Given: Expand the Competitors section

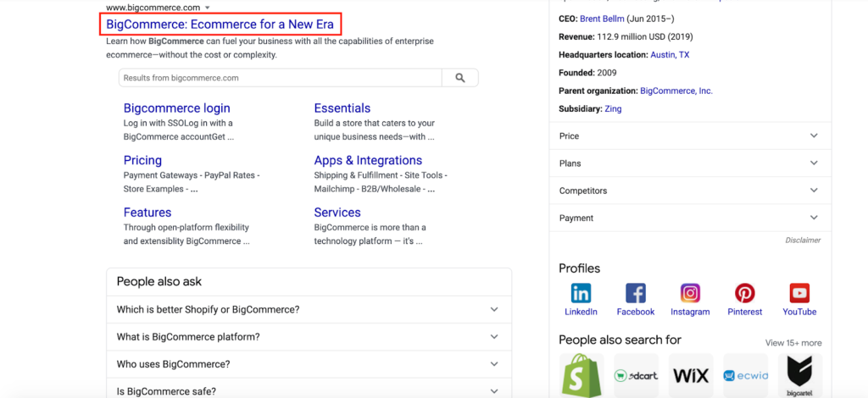Looking at the screenshot, I should pyautogui.click(x=690, y=191).
